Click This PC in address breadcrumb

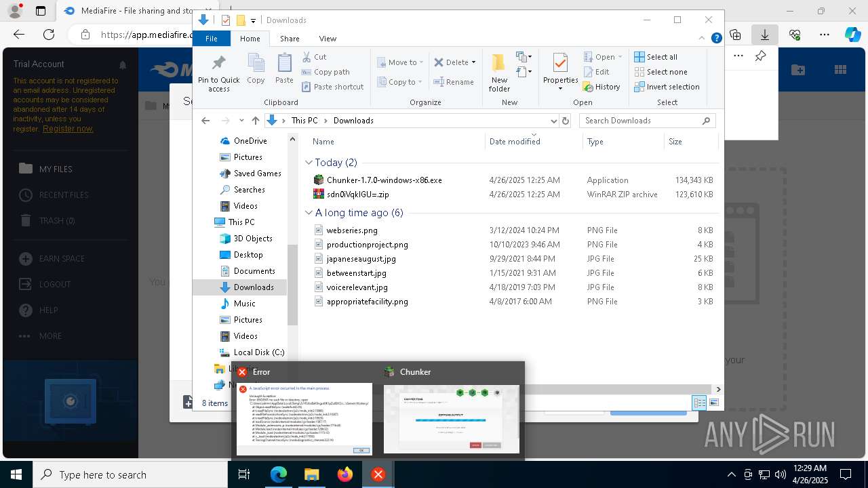(304, 121)
